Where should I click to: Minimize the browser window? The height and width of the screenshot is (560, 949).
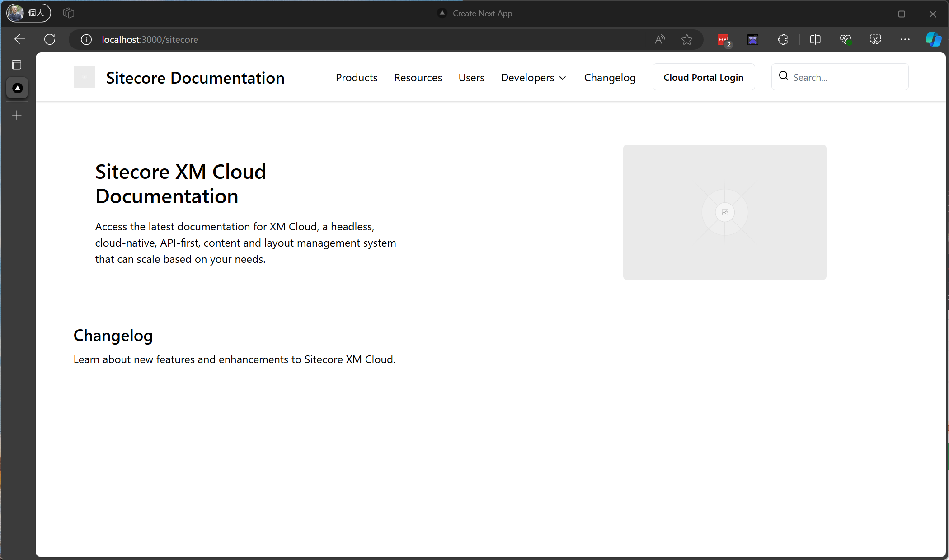870,14
